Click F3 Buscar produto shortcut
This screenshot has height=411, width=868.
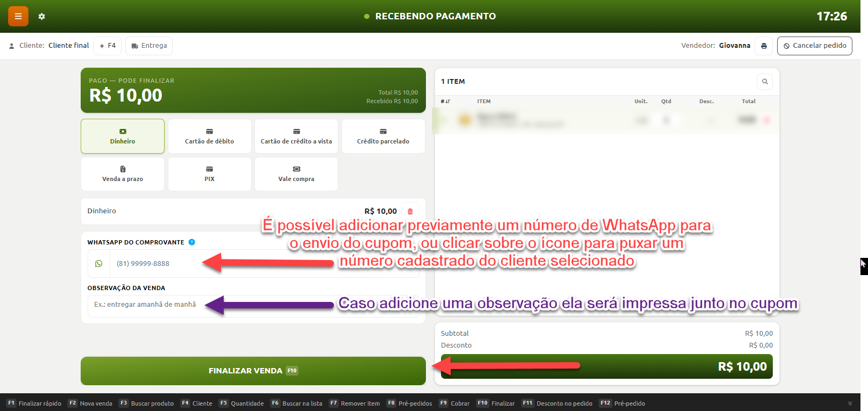[146, 403]
